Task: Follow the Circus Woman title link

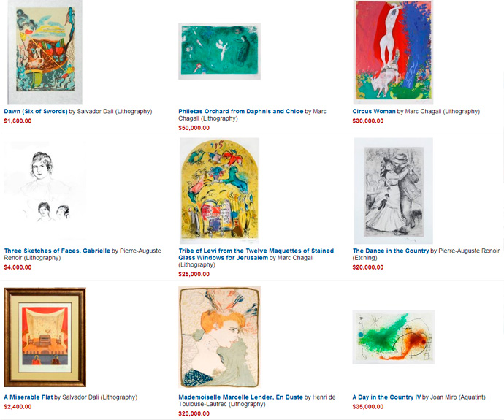Action: 374,112
